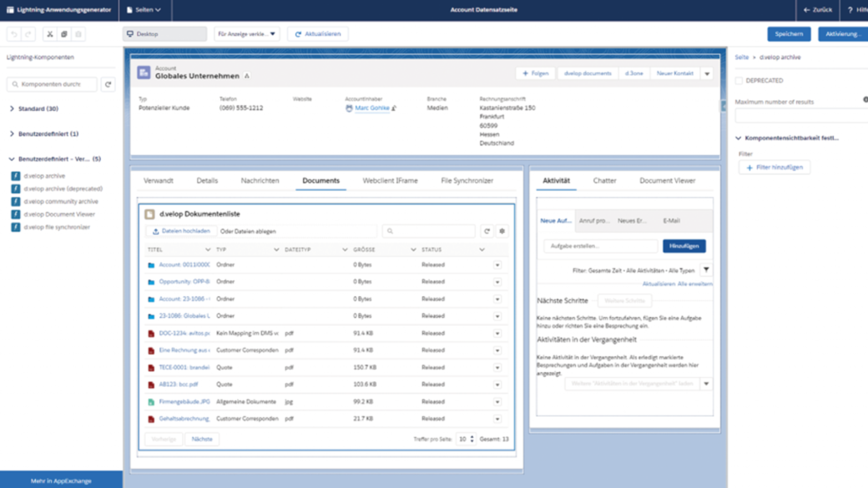The height and width of the screenshot is (488, 868).
Task: Click the Zurück button
Action: (x=818, y=10)
